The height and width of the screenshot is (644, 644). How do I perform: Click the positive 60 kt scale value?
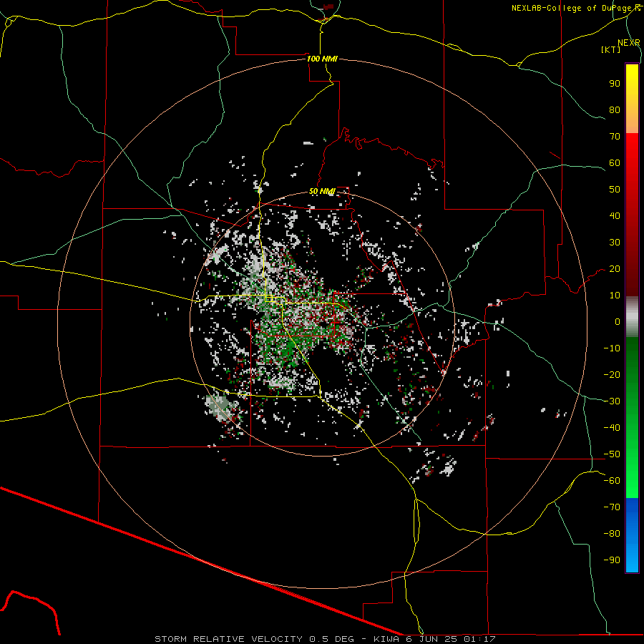point(615,163)
